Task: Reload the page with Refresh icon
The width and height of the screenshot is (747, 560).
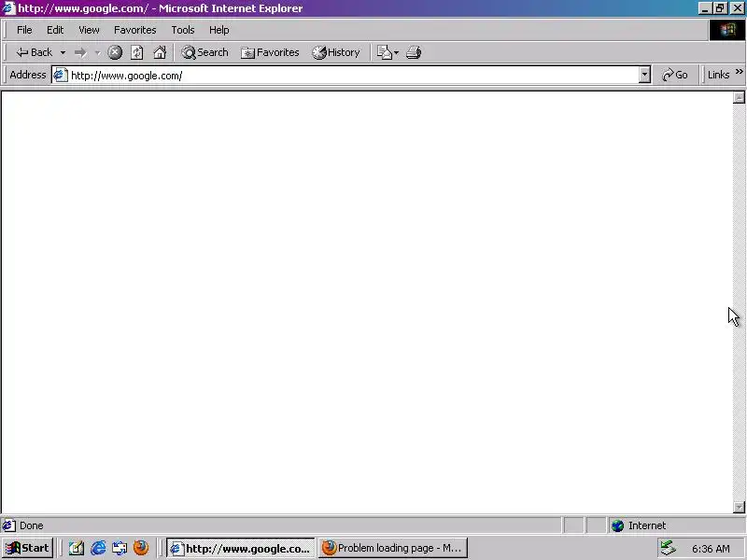Action: 137,52
